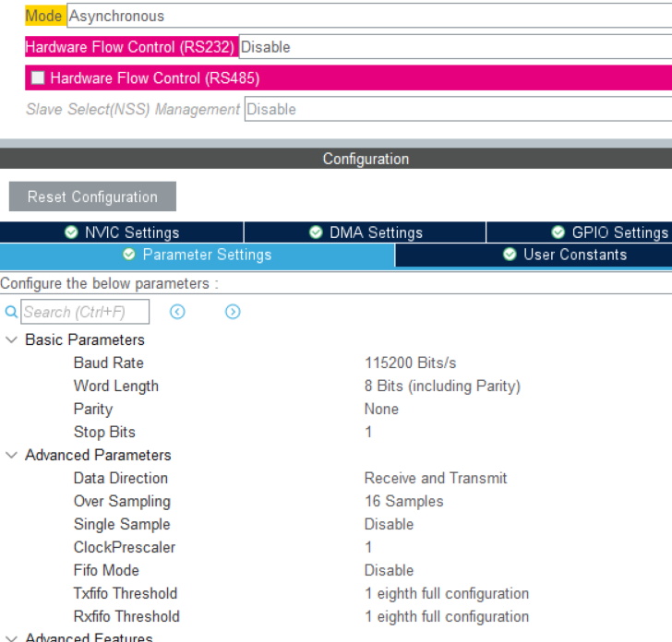This screenshot has height=642, width=672.
Task: Select the Rxfifo Threshold parameter
Action: point(126,617)
